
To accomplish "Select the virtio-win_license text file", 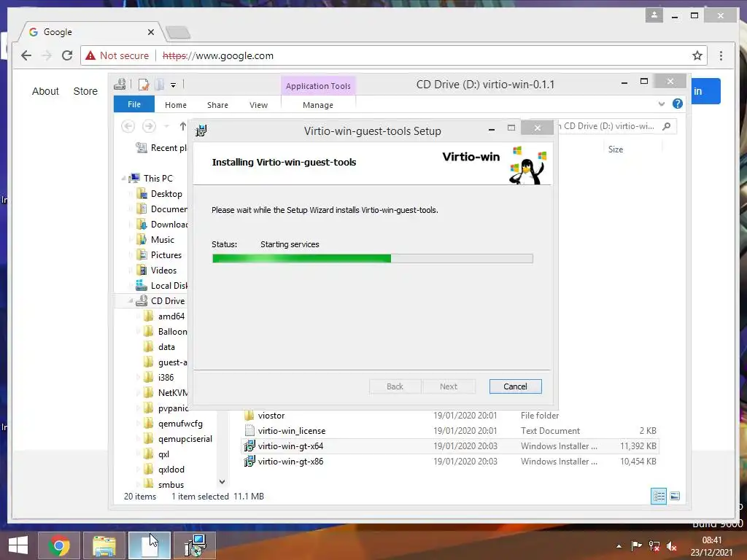I will point(292,430).
